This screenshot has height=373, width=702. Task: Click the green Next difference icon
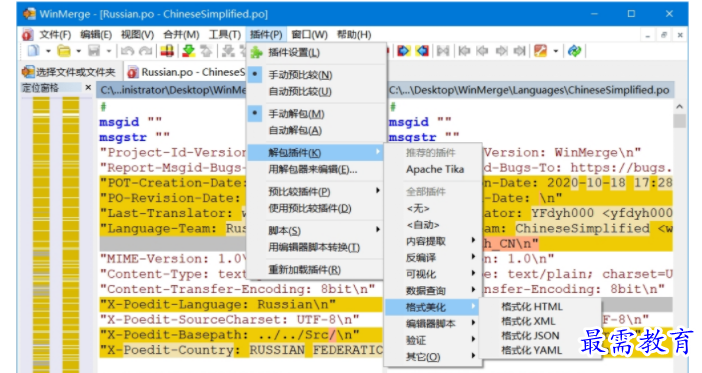(189, 51)
